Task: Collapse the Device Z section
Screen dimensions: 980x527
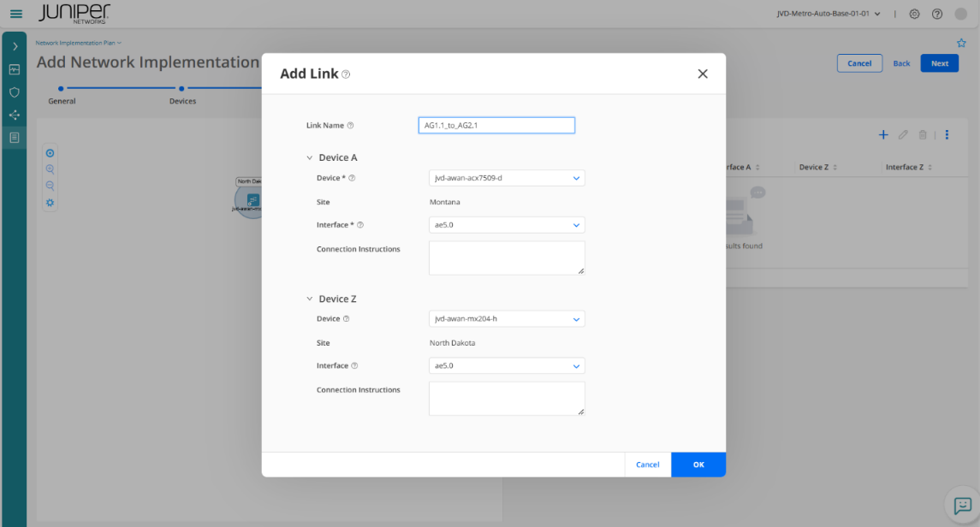Action: 309,299
